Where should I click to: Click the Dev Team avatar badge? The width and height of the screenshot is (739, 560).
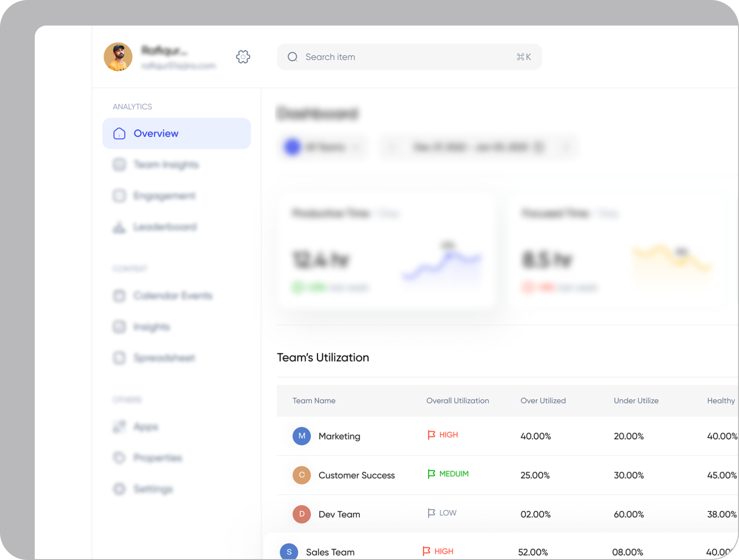301,514
